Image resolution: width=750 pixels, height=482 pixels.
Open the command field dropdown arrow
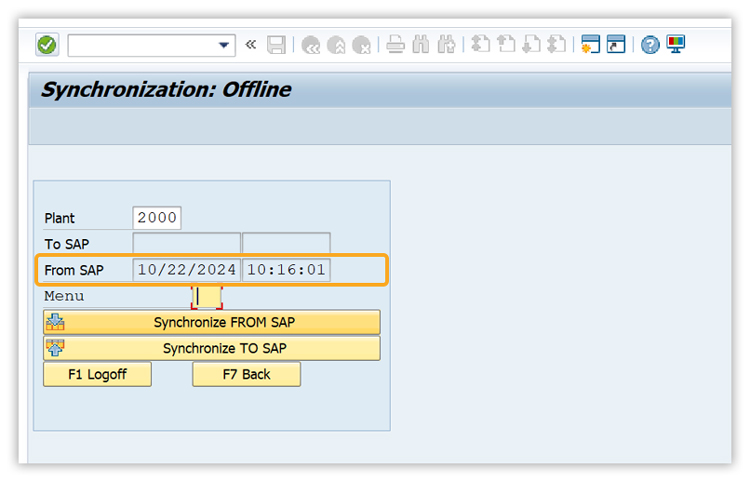223,45
